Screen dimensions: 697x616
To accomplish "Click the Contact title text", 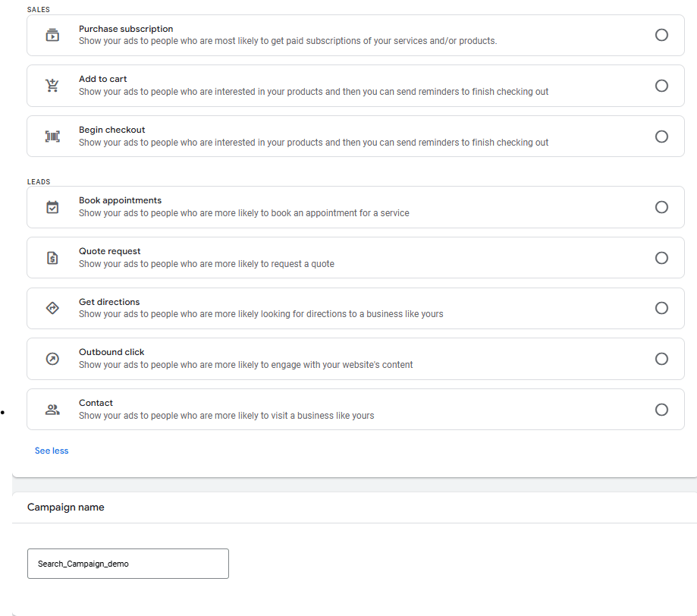I will [x=96, y=403].
